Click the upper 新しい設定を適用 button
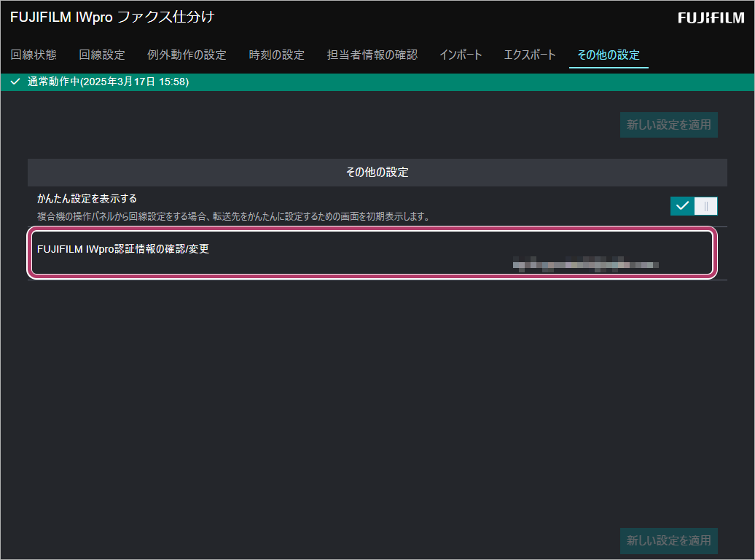The height and width of the screenshot is (560, 755). coord(669,125)
